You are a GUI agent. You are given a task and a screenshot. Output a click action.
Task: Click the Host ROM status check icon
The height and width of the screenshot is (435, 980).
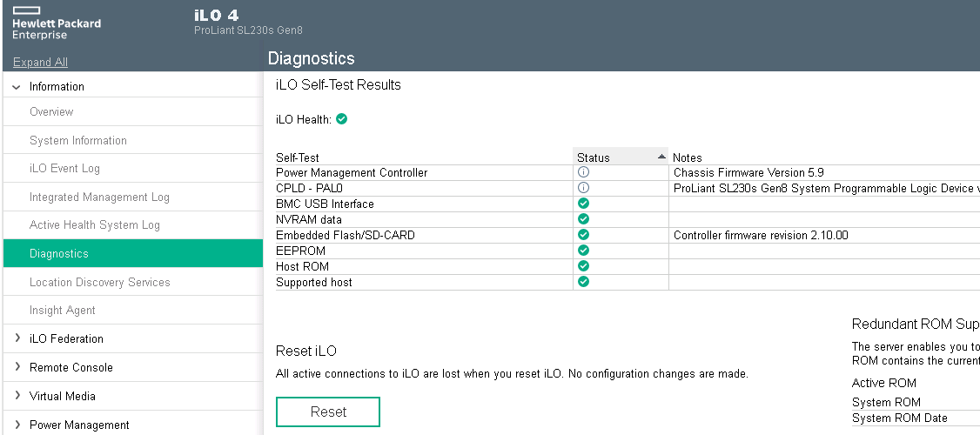pyautogui.click(x=584, y=266)
